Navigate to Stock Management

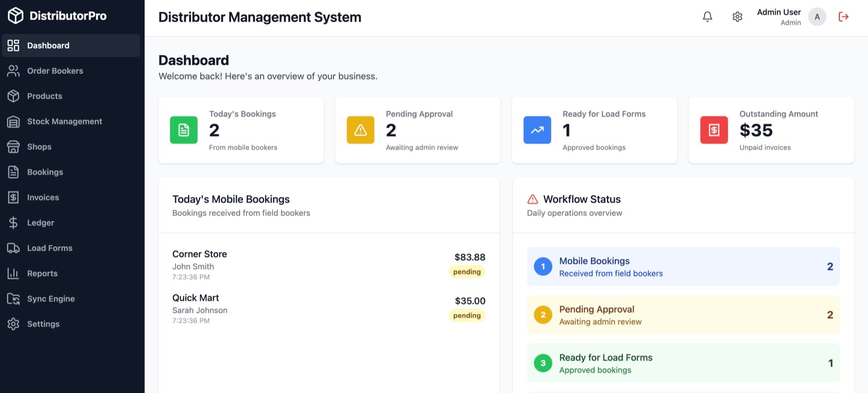(71, 122)
